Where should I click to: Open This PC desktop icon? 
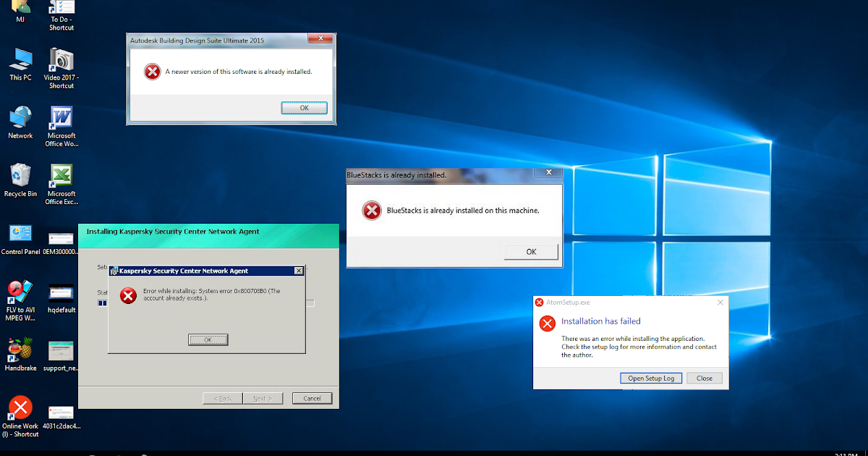(20, 64)
